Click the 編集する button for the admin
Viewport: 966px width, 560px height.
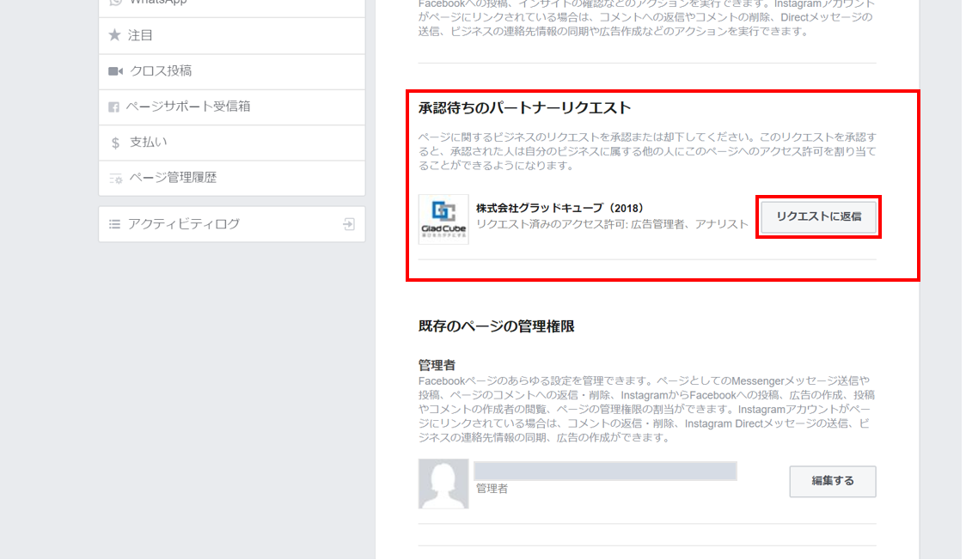(832, 481)
